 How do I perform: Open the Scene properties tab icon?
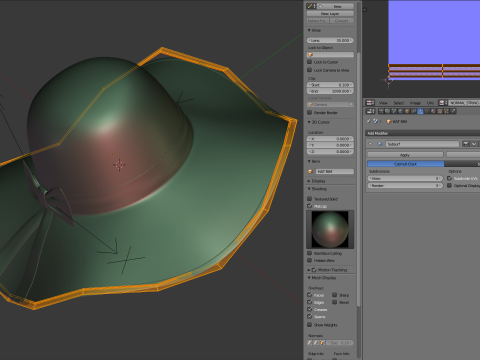pyautogui.click(x=394, y=111)
